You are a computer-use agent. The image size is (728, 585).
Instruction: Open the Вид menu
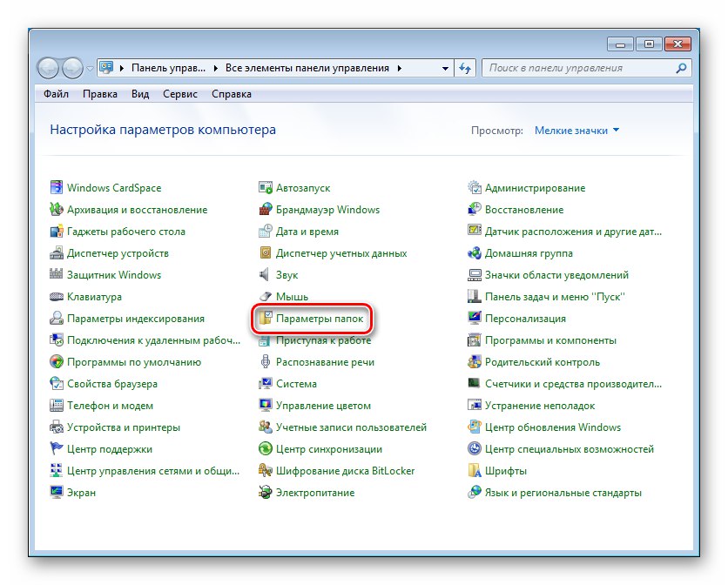point(139,94)
